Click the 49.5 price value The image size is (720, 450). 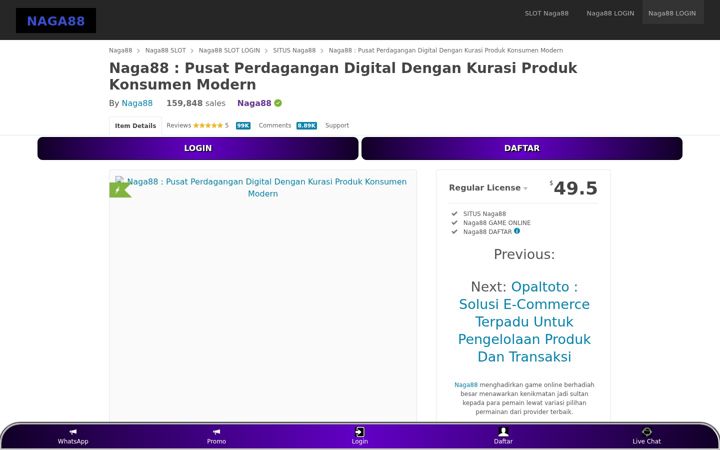(x=575, y=188)
